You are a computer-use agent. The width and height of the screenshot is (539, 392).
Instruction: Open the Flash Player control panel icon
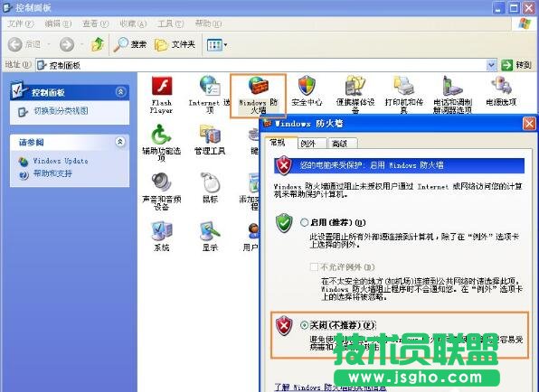(x=162, y=95)
